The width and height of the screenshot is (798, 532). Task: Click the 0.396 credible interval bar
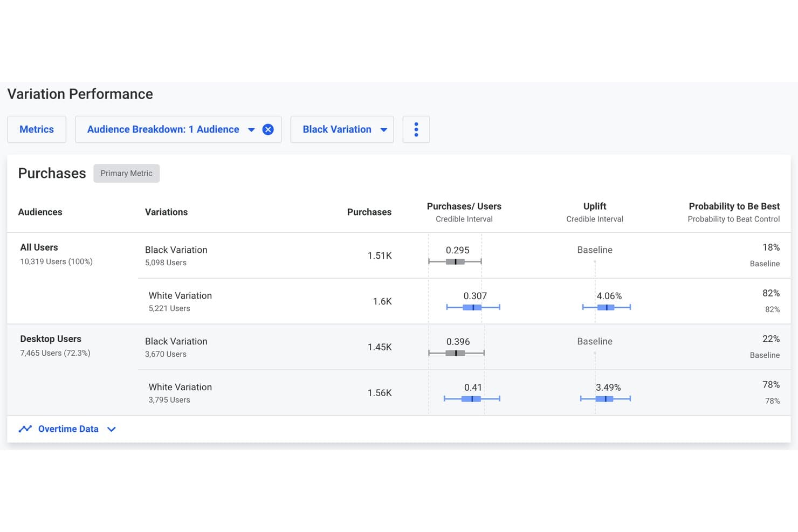pyautogui.click(x=456, y=353)
